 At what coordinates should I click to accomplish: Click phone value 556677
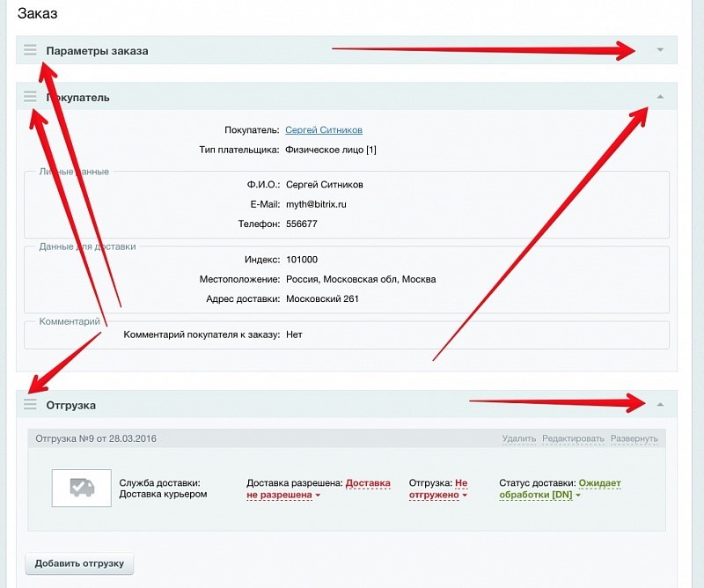click(x=302, y=224)
